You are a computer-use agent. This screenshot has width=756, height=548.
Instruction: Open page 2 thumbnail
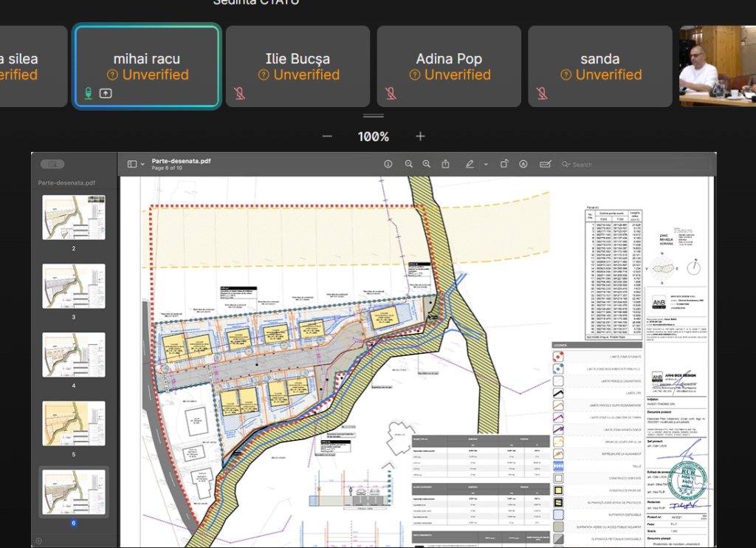point(74,218)
